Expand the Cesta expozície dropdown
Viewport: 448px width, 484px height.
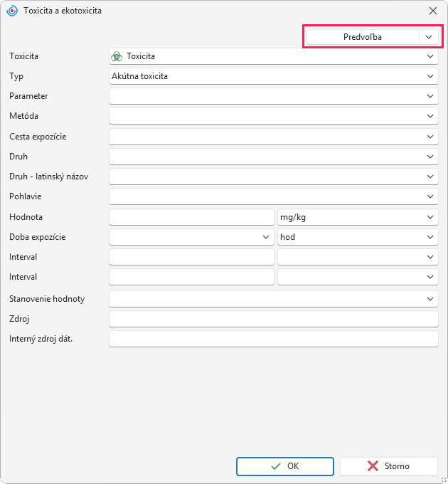coord(274,137)
